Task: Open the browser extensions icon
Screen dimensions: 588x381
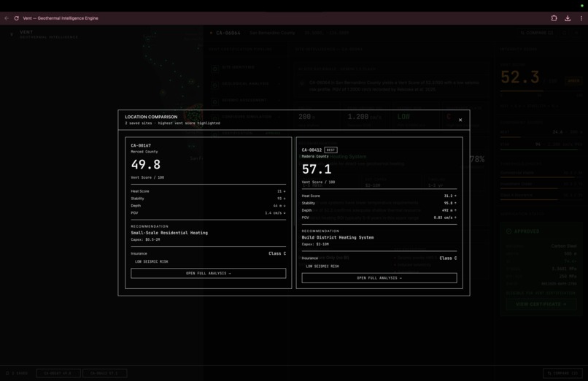Action: click(x=554, y=18)
